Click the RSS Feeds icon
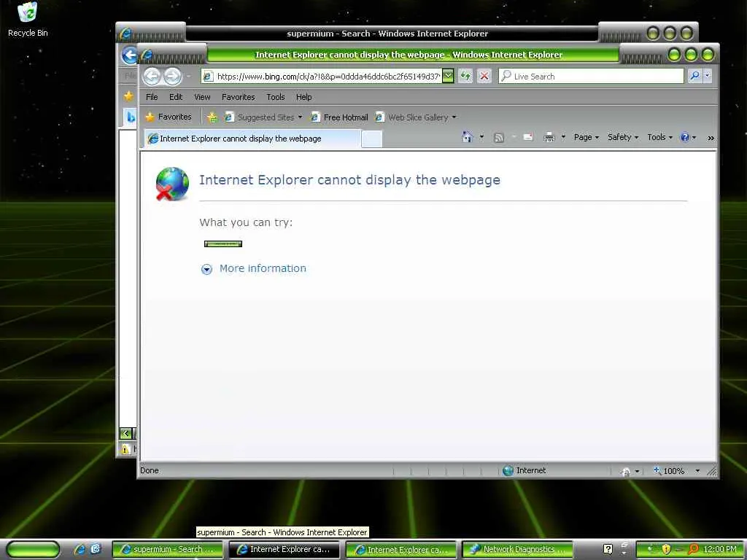 tap(499, 138)
